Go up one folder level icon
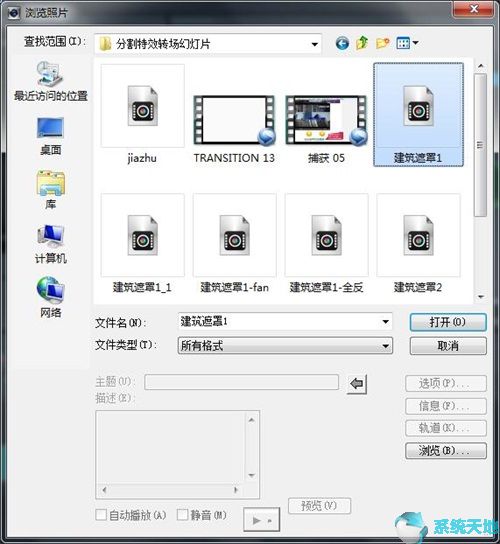The width and height of the screenshot is (500, 544). (x=362, y=43)
